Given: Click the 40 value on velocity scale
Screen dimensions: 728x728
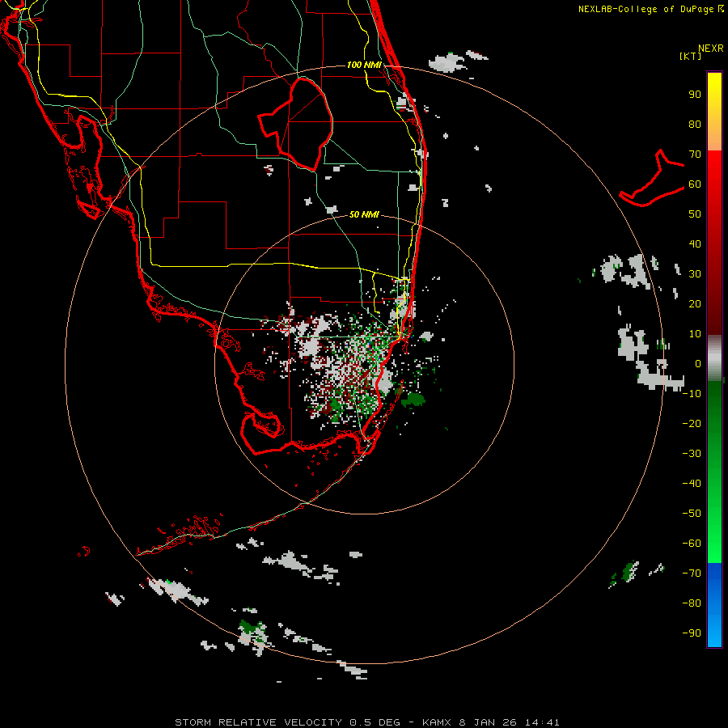Looking at the screenshot, I should (695, 243).
